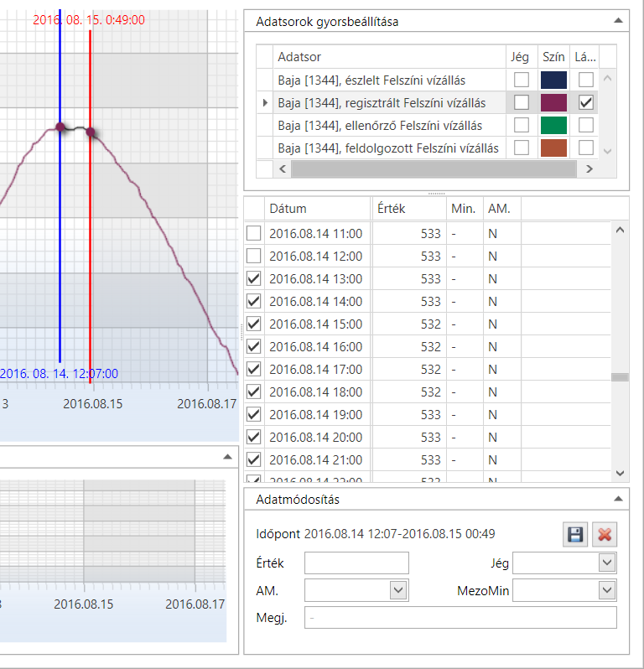Screen dimensions: 644x669
Task: Click the Jég column header in series table
Action: [522, 57]
